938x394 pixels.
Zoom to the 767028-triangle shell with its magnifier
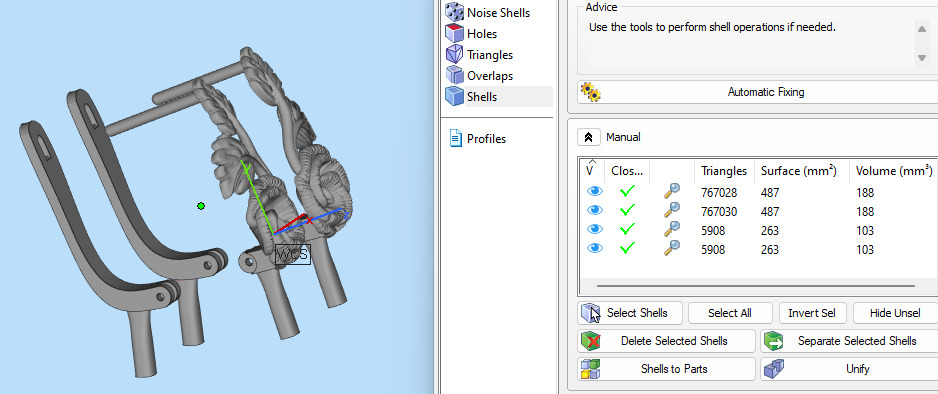pyautogui.click(x=672, y=192)
